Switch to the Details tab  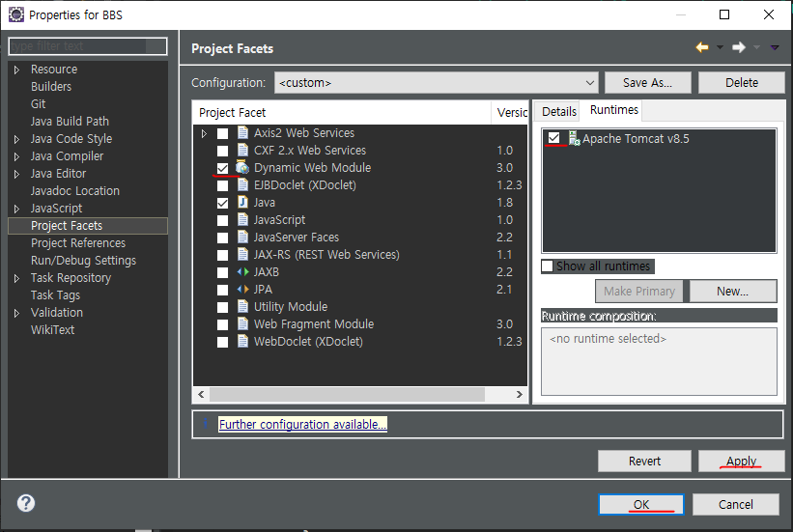559,111
